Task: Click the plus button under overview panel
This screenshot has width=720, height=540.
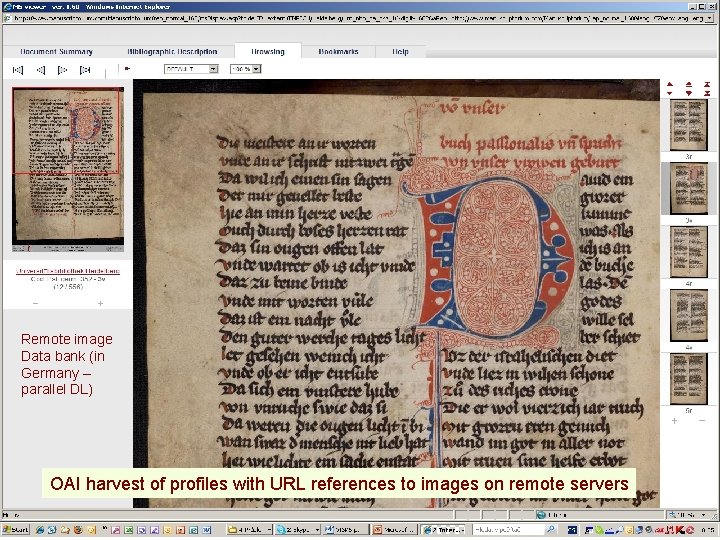Action: tap(100, 304)
